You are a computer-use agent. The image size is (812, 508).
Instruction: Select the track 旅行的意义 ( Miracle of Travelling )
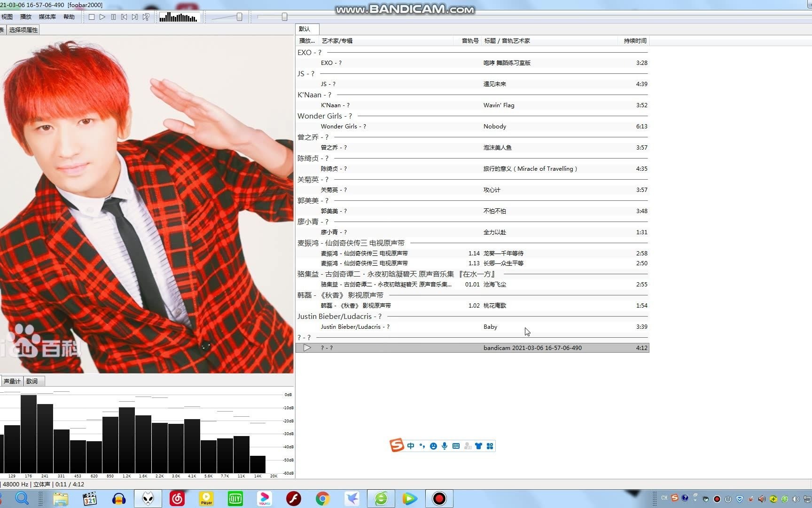pos(473,169)
